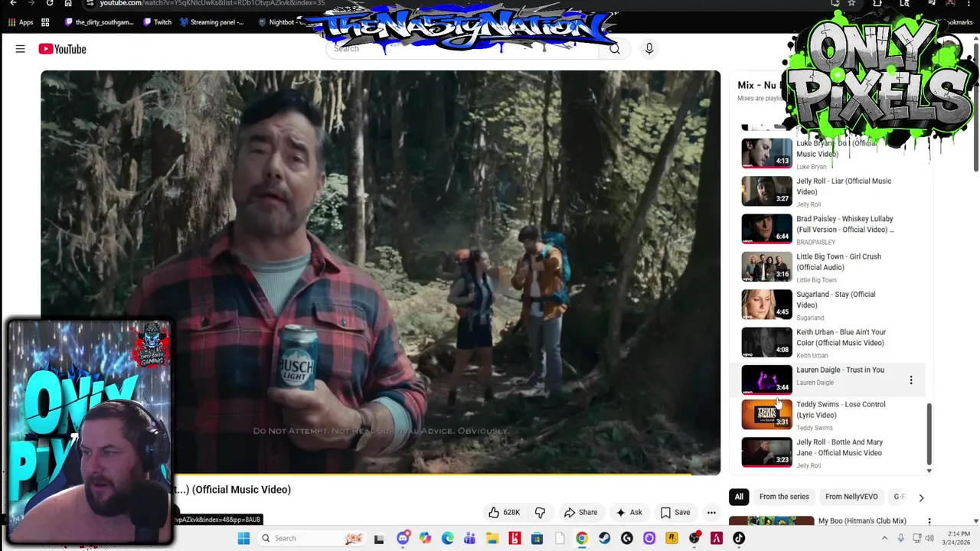
Task: Open TikTok from the taskbar
Action: tap(739, 539)
